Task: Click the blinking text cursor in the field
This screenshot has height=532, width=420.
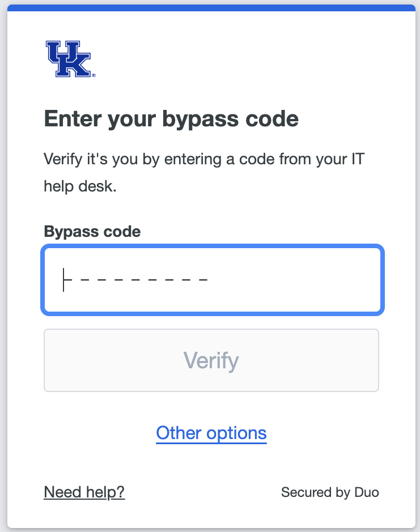Action: (64, 279)
